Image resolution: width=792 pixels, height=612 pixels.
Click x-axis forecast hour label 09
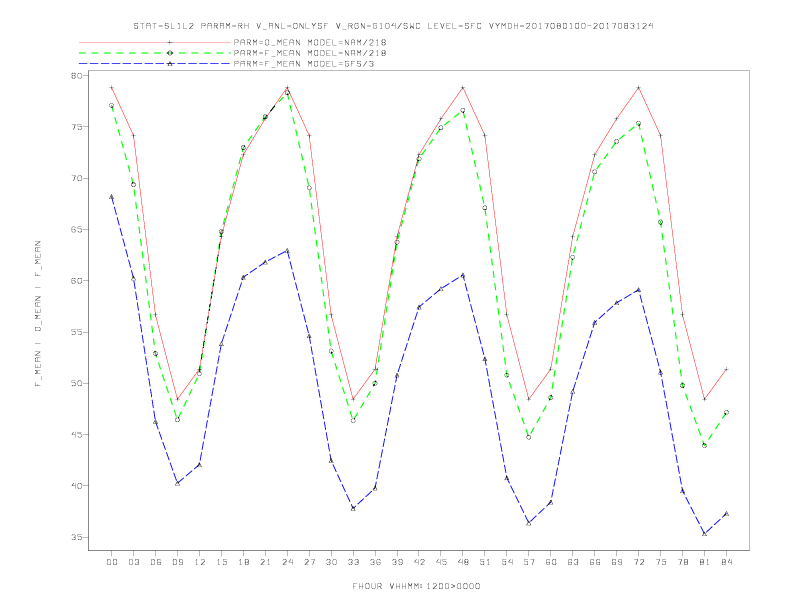tap(177, 562)
